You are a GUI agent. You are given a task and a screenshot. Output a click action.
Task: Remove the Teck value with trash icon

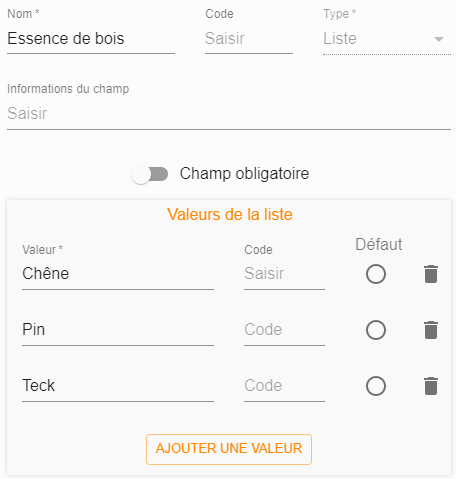[431, 386]
